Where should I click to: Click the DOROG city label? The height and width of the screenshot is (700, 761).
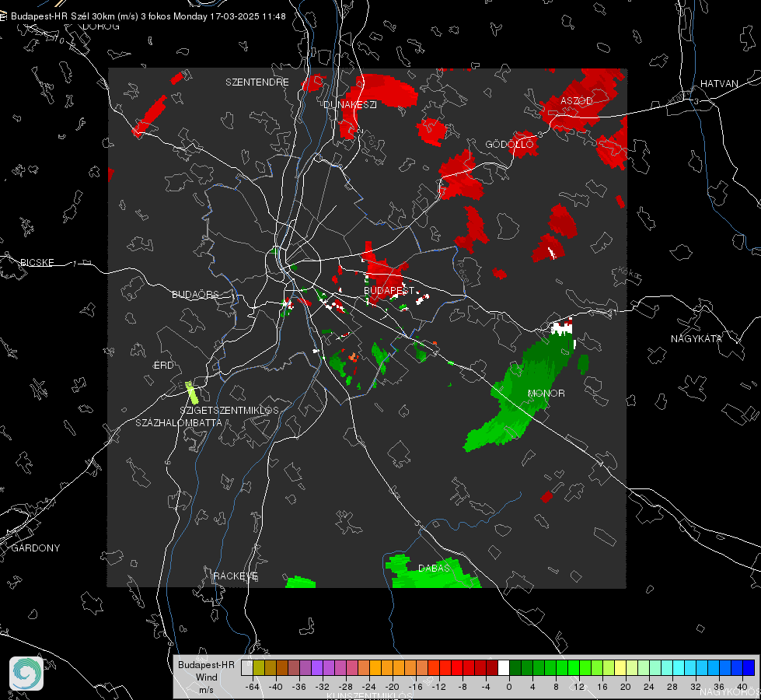pos(101,26)
